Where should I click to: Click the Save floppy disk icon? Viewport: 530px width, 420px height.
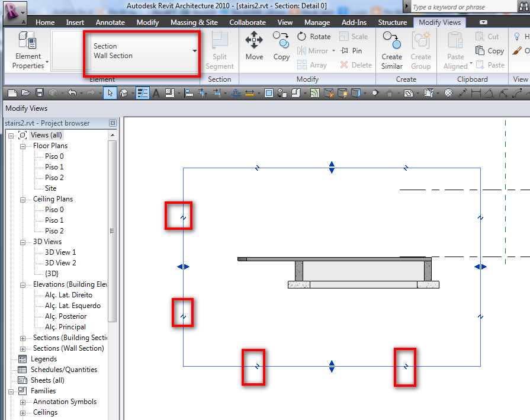[x=40, y=93]
